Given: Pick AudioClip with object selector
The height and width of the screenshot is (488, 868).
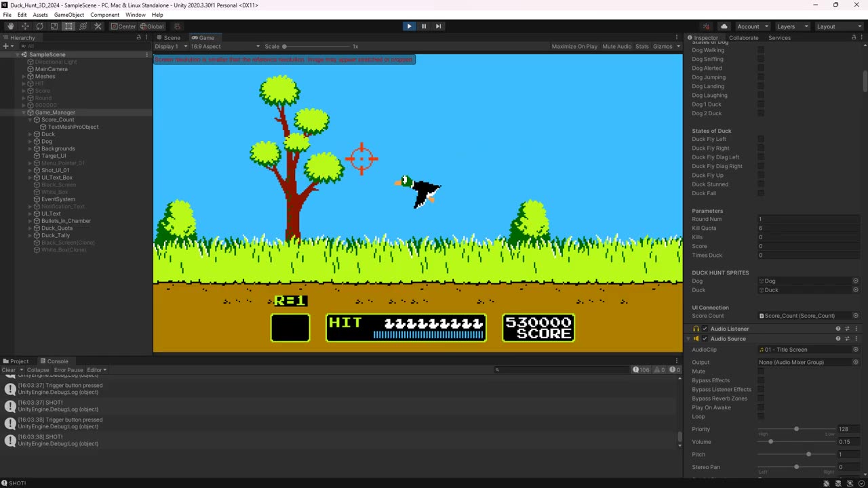Looking at the screenshot, I should 856,350.
